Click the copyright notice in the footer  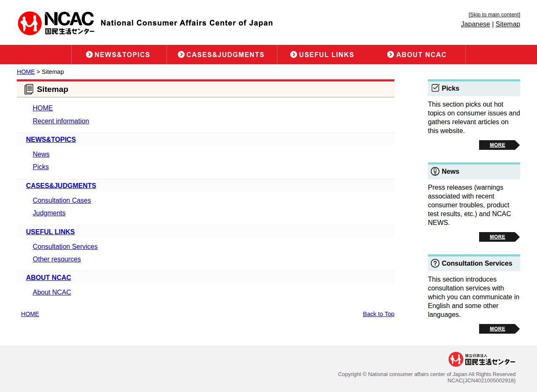tap(427, 374)
